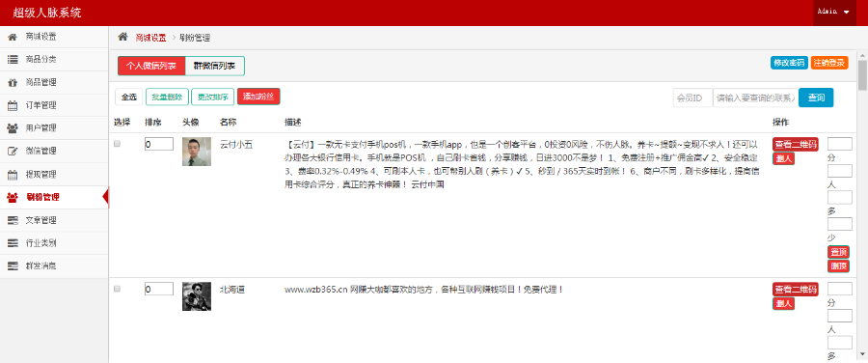Tick the checkbox for 北海道 row
This screenshot has height=363, width=868.
pos(117,289)
